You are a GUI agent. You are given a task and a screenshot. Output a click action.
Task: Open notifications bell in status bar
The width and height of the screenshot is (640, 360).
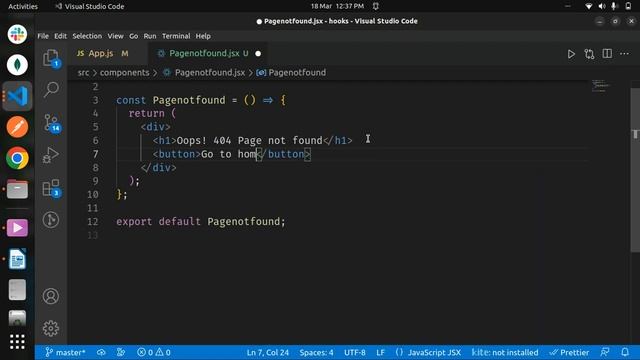point(625,352)
